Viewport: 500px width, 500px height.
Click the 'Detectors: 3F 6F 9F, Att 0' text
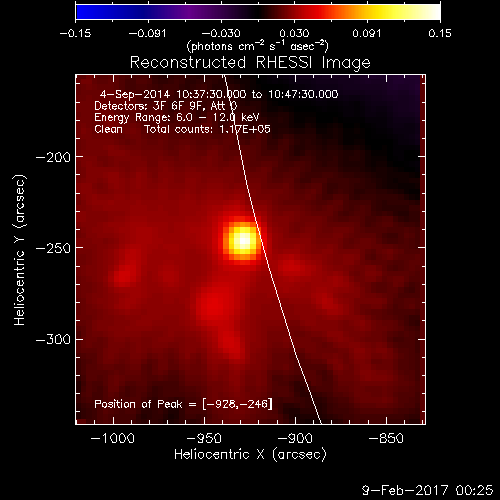(x=166, y=106)
